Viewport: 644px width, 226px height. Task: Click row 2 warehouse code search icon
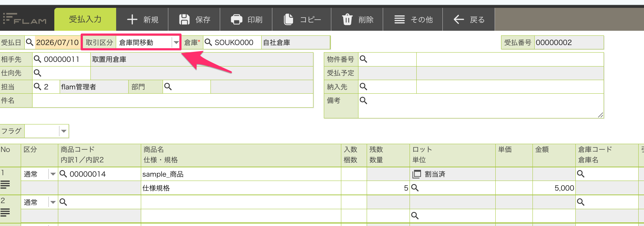[581, 202]
